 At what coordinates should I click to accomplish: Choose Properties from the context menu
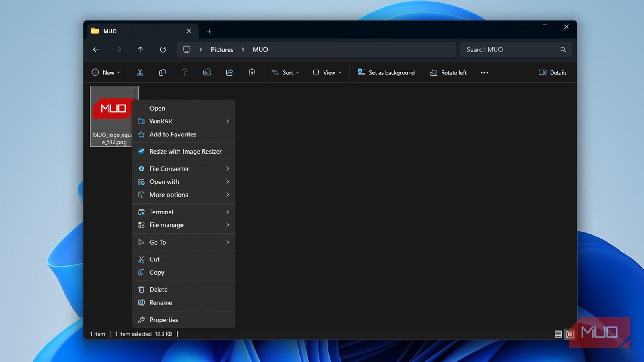(x=163, y=320)
